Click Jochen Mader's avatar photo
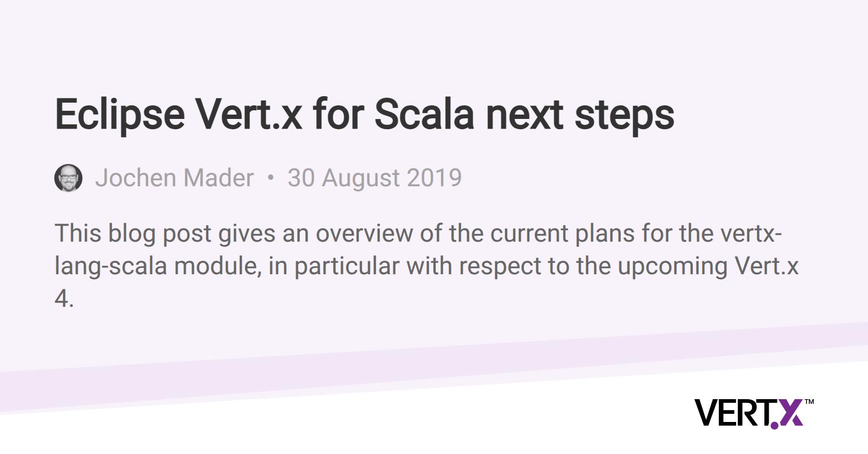 [x=68, y=178]
